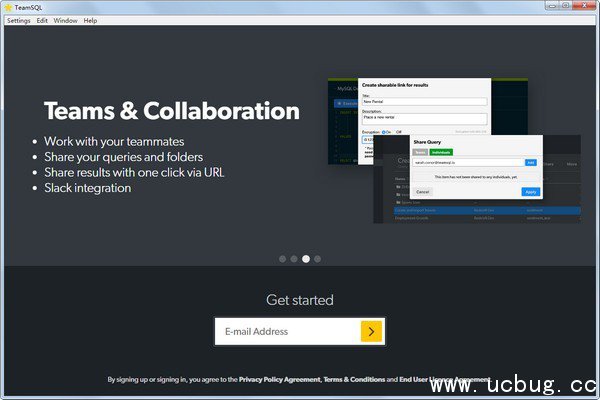Click the blue Add button beside the email
The width and height of the screenshot is (600, 400).
531,161
